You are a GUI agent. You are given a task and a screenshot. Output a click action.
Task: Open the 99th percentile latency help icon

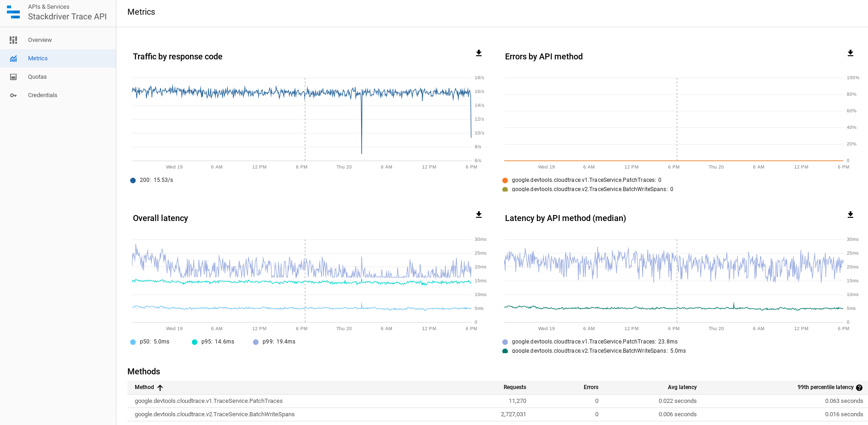click(x=859, y=388)
